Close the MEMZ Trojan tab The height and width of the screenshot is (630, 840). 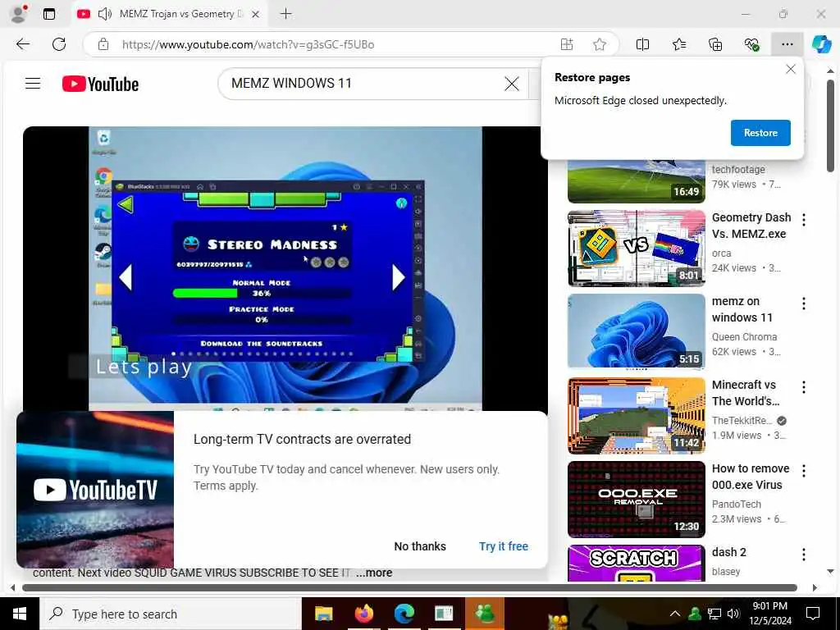[x=256, y=14]
